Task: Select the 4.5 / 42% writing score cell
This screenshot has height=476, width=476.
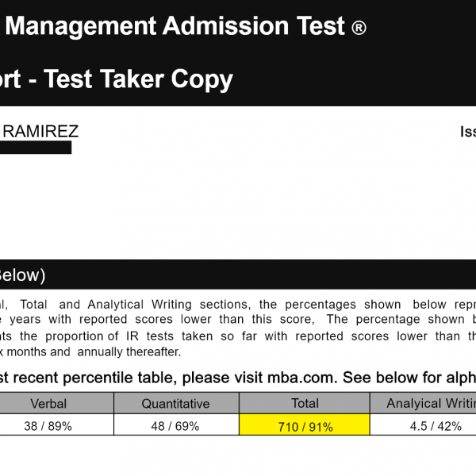Action: point(424,426)
